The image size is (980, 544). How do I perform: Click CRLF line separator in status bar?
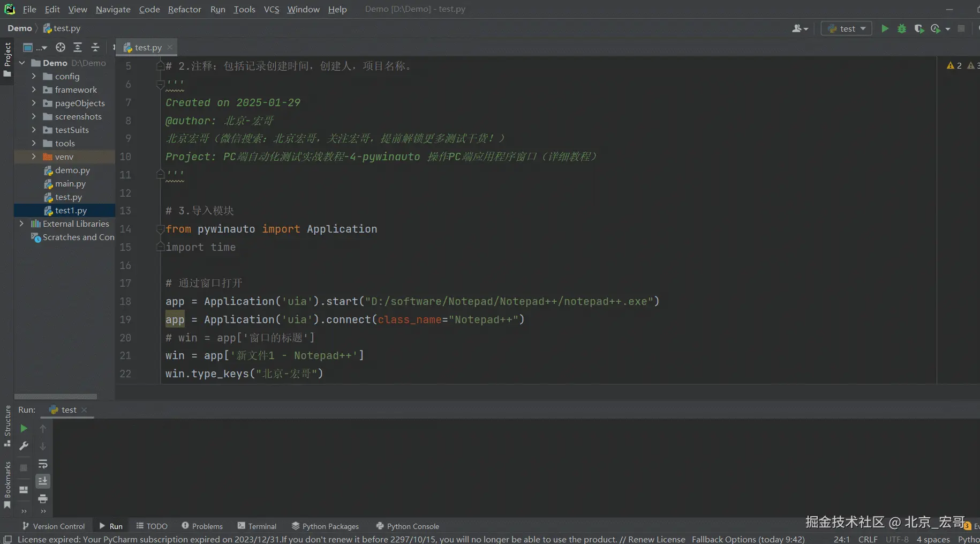[x=868, y=539]
